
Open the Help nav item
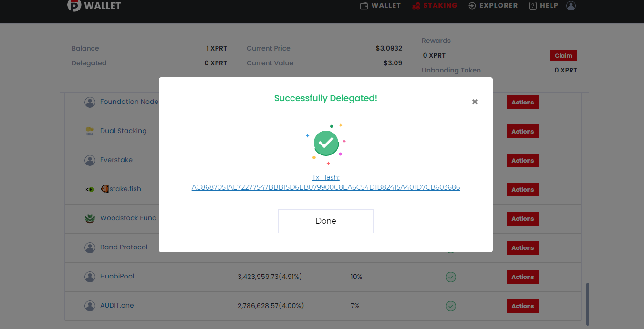tap(543, 6)
